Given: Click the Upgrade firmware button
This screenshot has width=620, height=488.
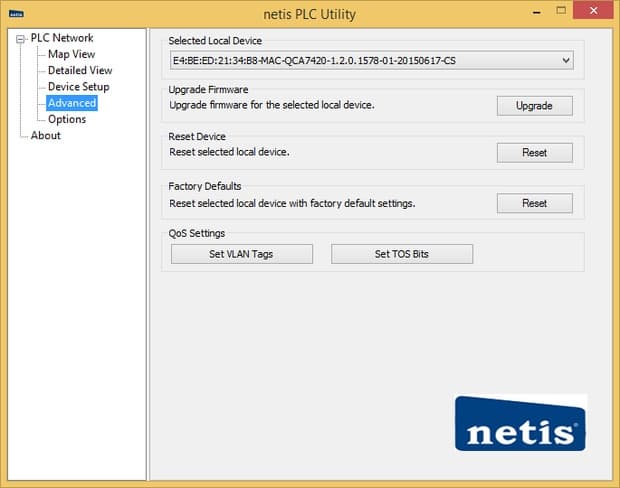Looking at the screenshot, I should 535,106.
